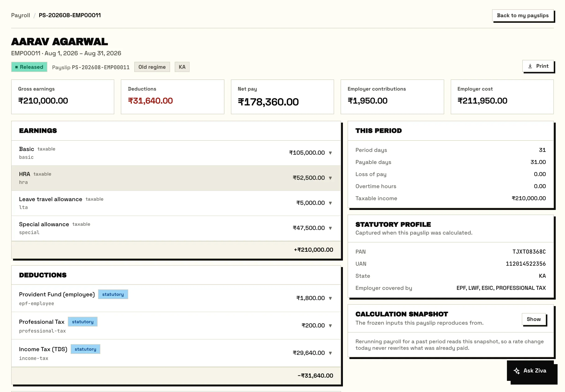Expand the Basic earnings row arrow
Screen dimensions: 565x392
click(x=330, y=153)
